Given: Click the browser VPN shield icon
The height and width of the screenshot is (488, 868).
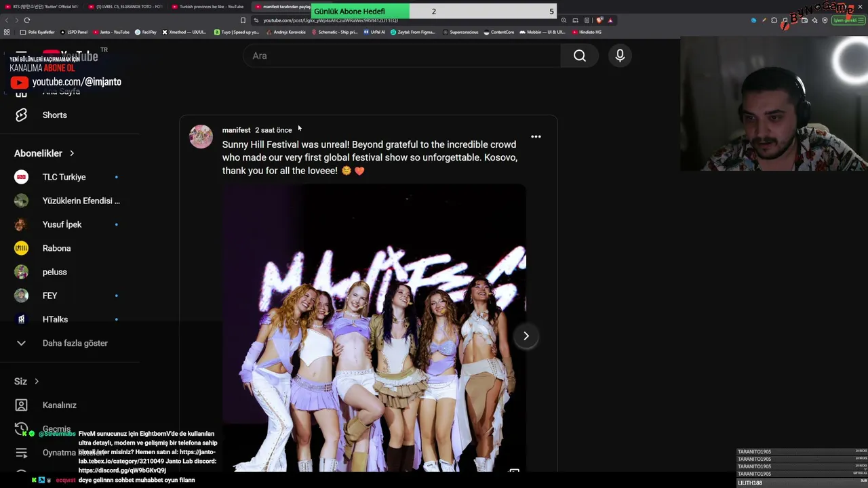Looking at the screenshot, I should (825, 20).
